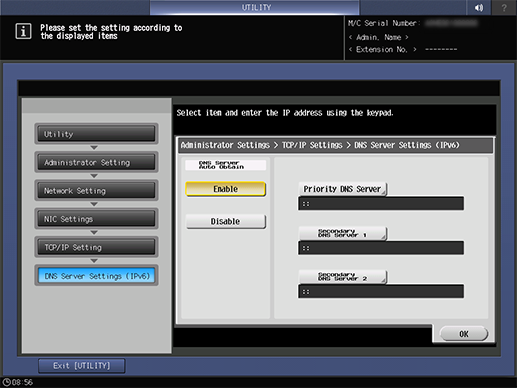
Task: Click 'Select item and enter the IP address' instruction
Action: pyautogui.click(x=285, y=113)
